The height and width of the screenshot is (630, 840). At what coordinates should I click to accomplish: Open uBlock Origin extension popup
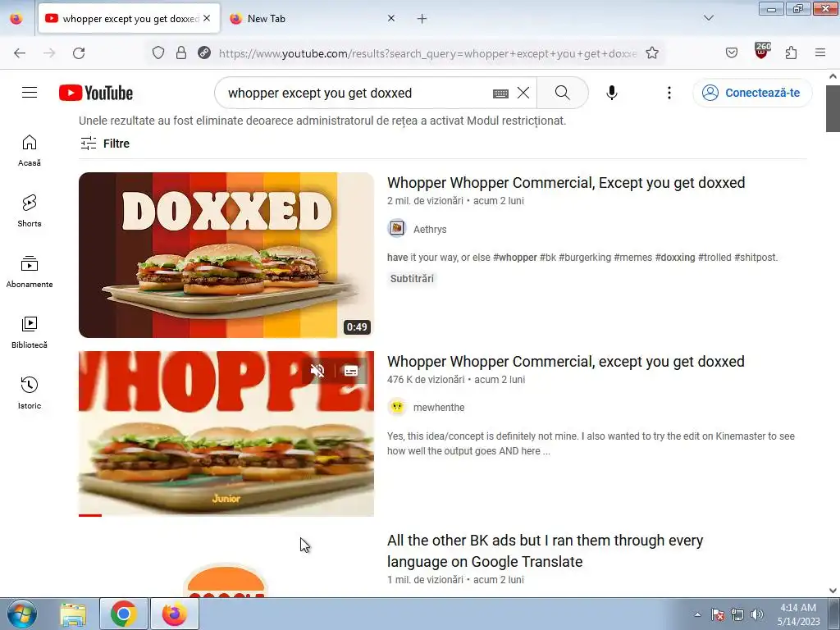(x=762, y=52)
